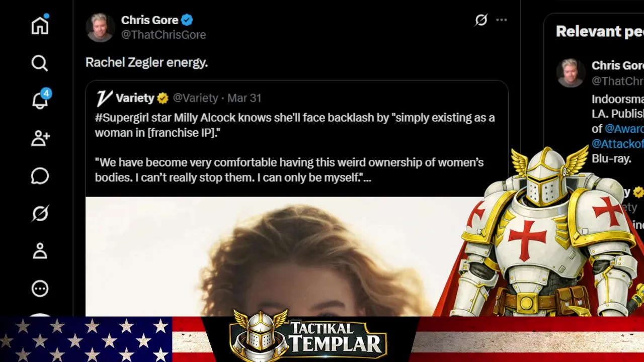Image resolution: width=644 pixels, height=362 pixels.
Task: Open the Home feed icon
Action: 40,25
